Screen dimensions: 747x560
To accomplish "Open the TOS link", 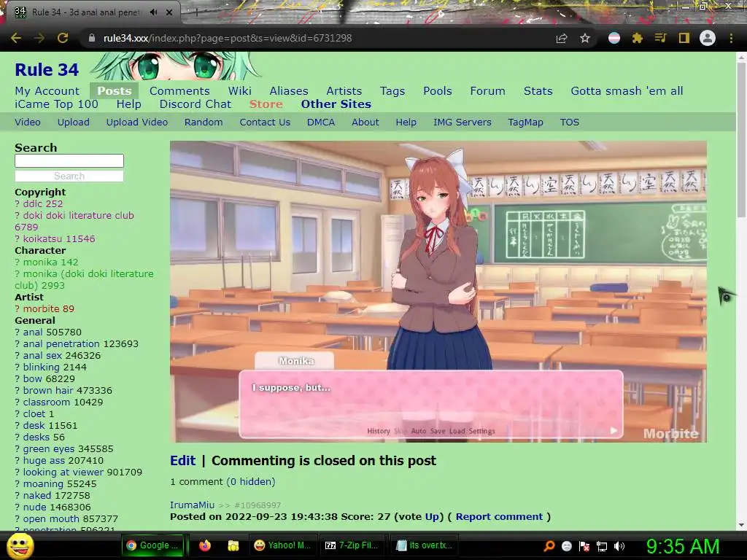I will tap(569, 122).
